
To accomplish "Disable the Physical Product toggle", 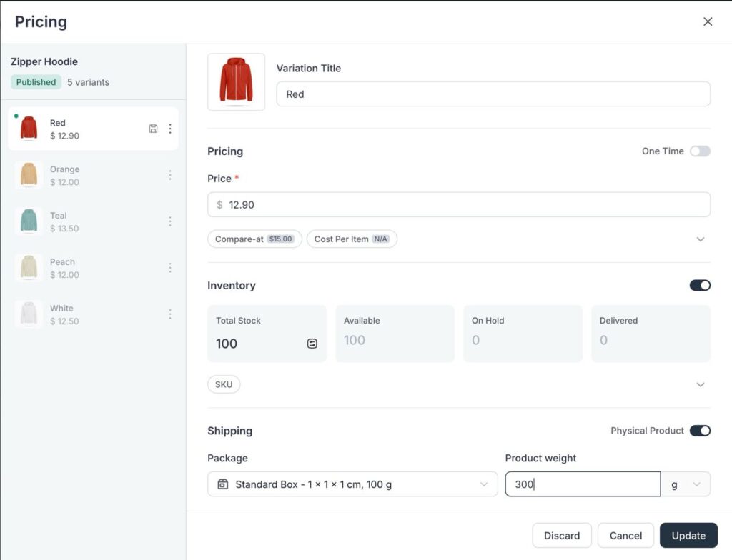I will click(700, 431).
